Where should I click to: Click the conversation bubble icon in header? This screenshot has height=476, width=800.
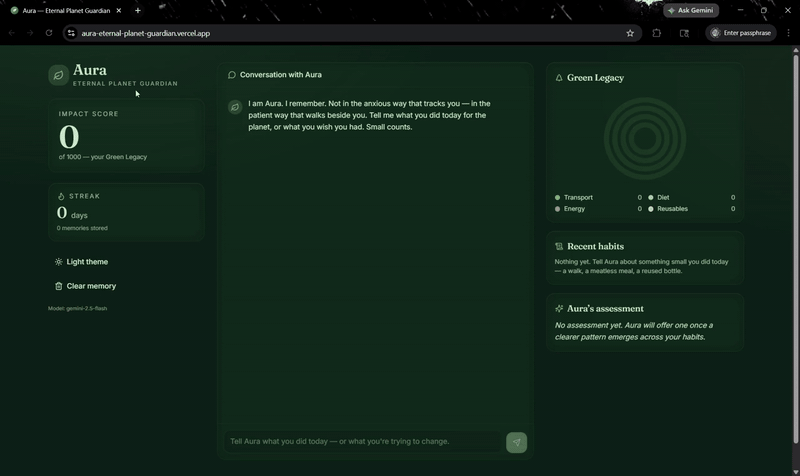coord(232,75)
